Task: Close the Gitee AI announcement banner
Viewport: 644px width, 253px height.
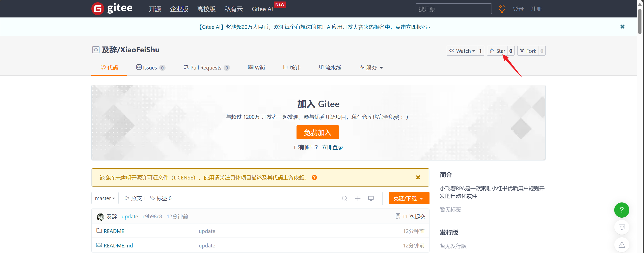Action: 622,27
